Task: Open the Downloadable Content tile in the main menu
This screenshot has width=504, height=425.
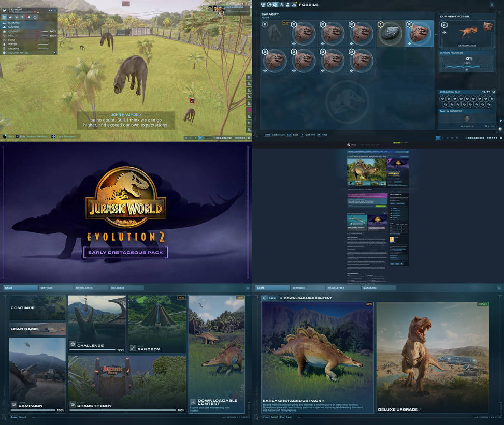Action: pos(217,354)
